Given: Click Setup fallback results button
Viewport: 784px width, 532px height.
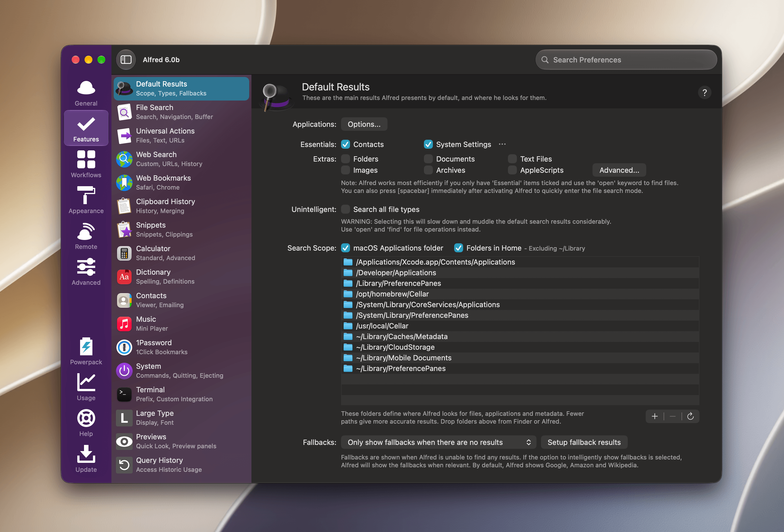Looking at the screenshot, I should pyautogui.click(x=584, y=442).
